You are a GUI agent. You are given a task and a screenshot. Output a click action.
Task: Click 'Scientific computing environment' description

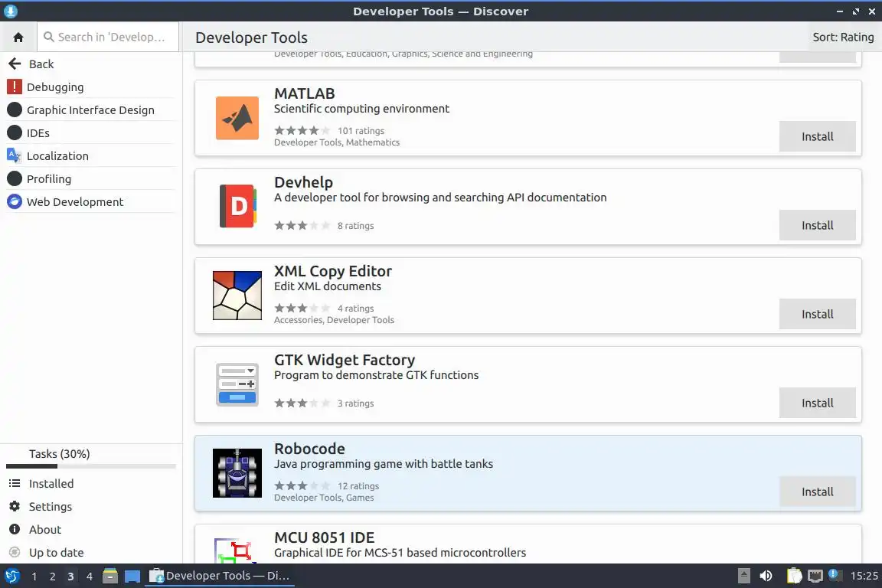pos(361,109)
